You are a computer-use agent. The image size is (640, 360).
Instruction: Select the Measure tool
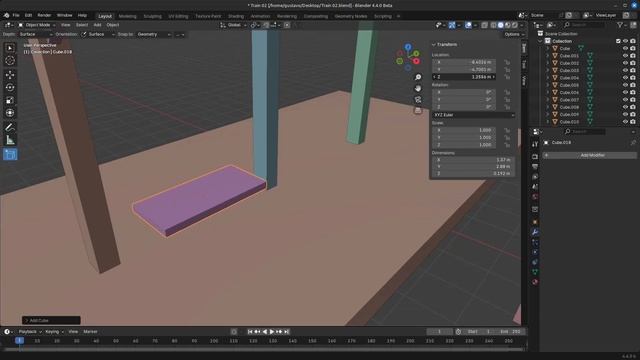(10, 140)
